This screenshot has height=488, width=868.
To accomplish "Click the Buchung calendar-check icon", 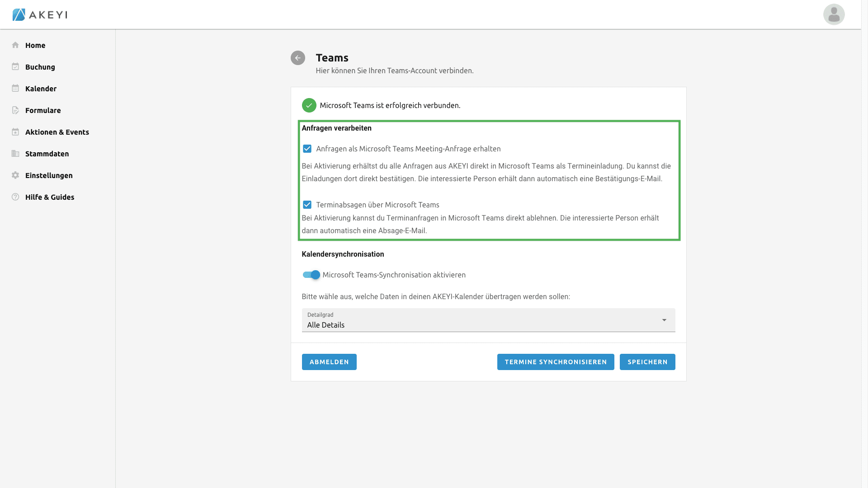I will pos(15,67).
